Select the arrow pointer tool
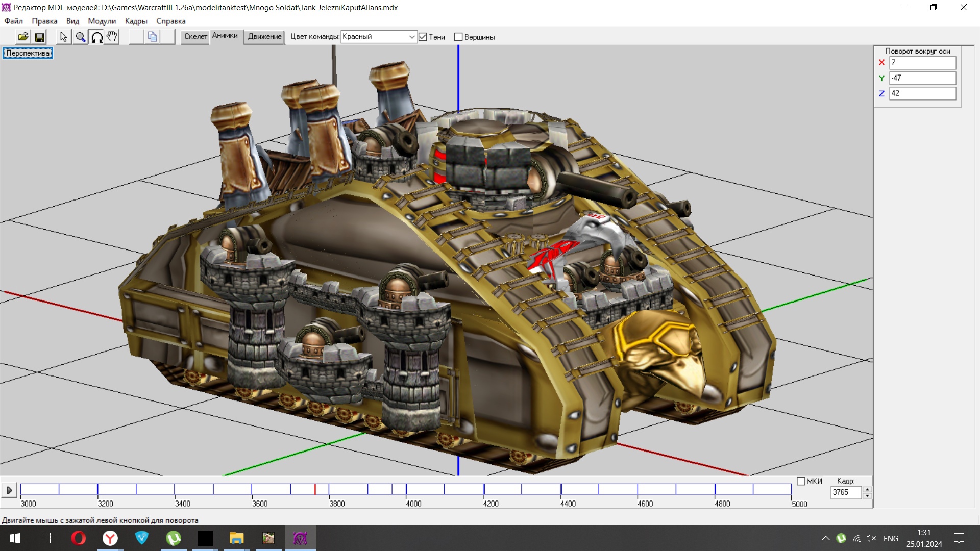Viewport: 980px width, 551px height. tap(63, 37)
